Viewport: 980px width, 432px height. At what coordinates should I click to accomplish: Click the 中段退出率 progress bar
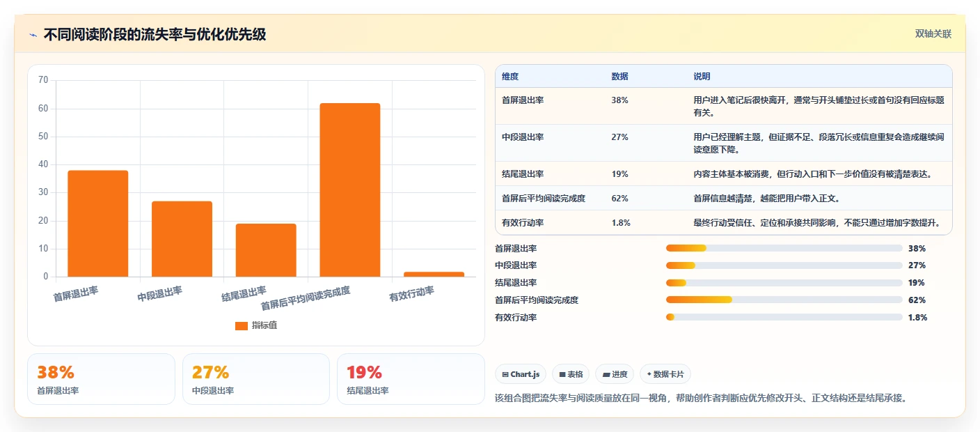point(784,265)
